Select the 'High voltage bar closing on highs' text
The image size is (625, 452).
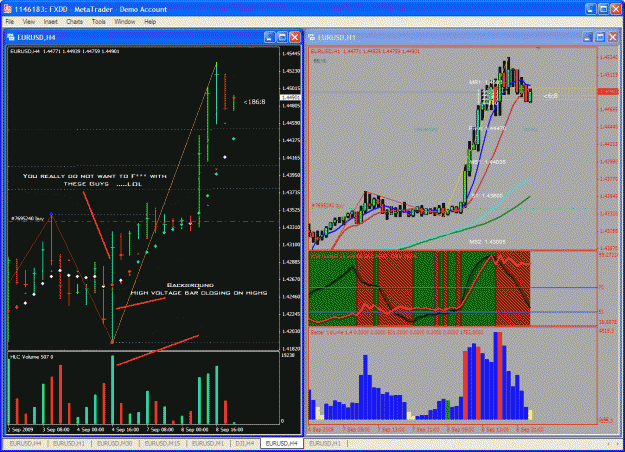(199, 293)
